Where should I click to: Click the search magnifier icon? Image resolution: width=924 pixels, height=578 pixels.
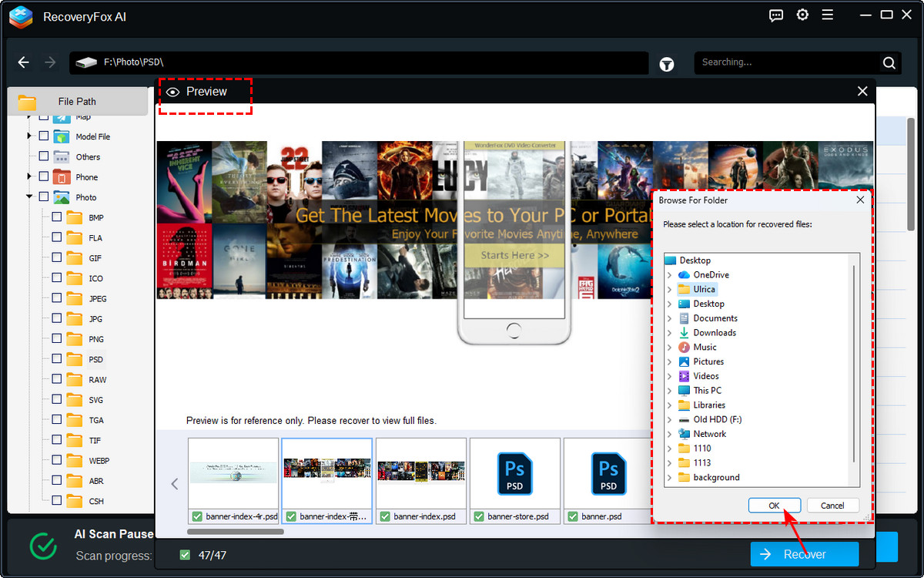(889, 63)
